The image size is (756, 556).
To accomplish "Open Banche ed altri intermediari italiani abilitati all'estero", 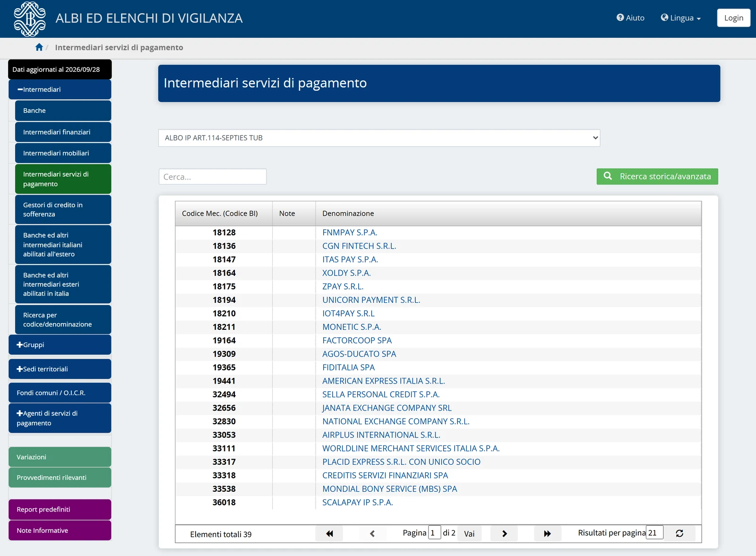I will point(63,245).
